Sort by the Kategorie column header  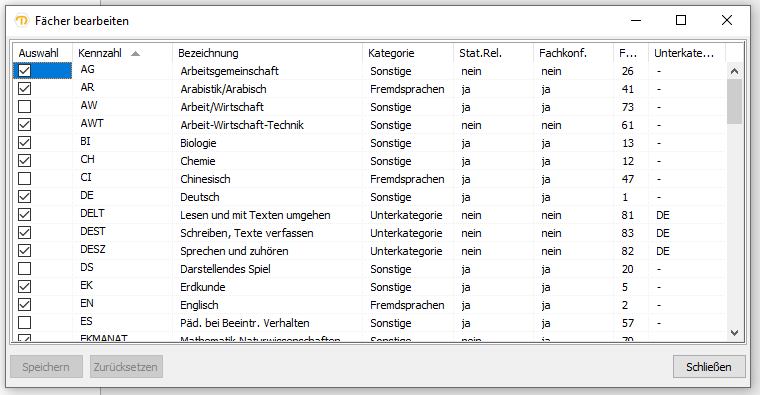408,53
